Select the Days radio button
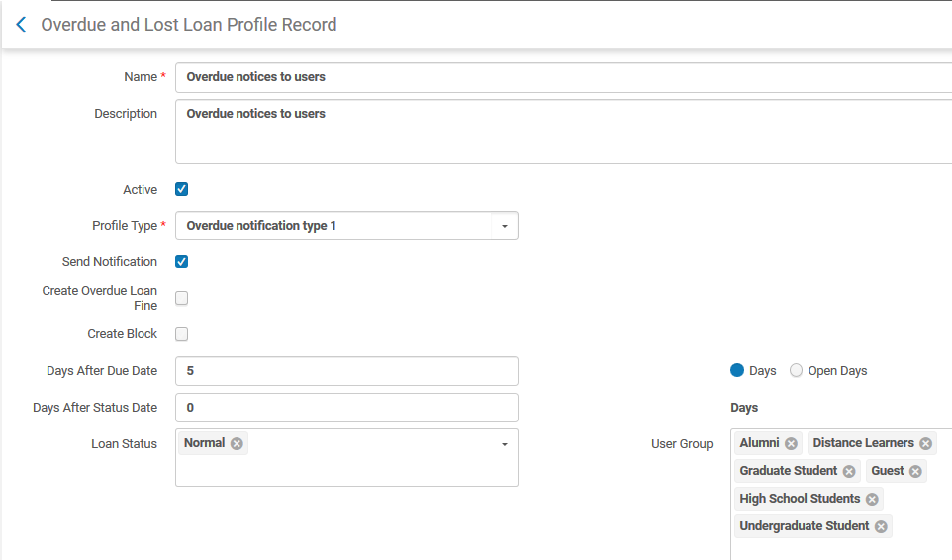This screenshot has width=952, height=560. pos(737,371)
